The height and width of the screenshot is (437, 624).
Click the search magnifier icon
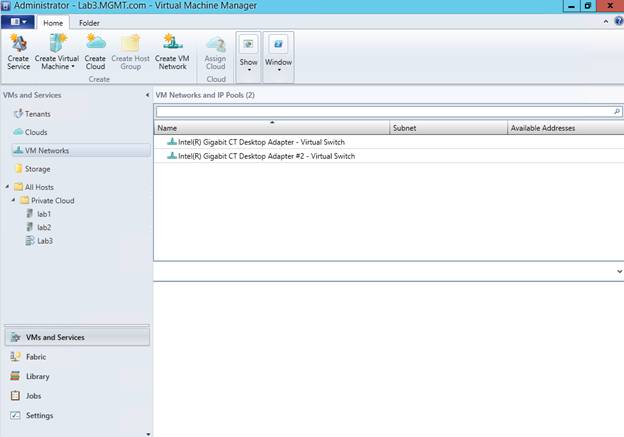pyautogui.click(x=617, y=111)
